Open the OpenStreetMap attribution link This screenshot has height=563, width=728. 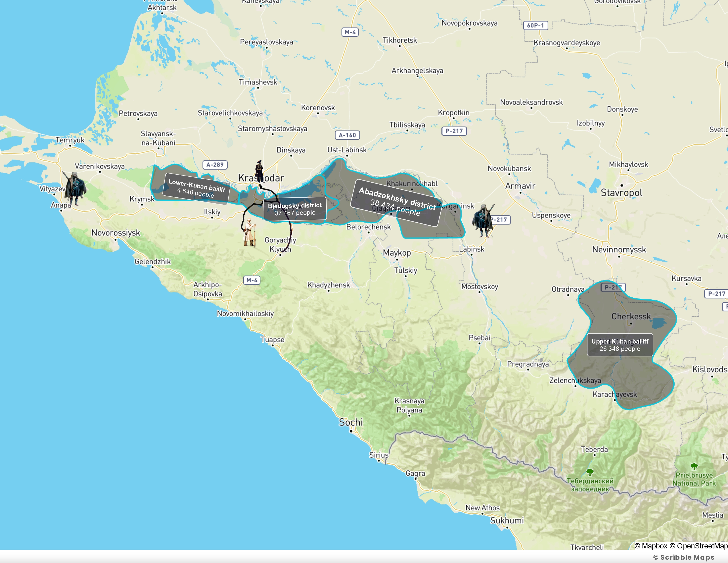(699, 546)
